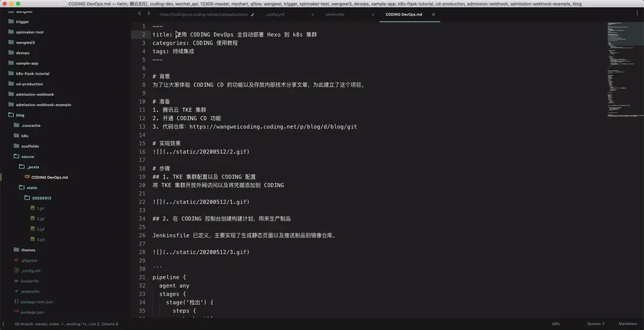The image size is (644, 330).
Task: Click the Git branch status text
Action: tap(66, 324)
